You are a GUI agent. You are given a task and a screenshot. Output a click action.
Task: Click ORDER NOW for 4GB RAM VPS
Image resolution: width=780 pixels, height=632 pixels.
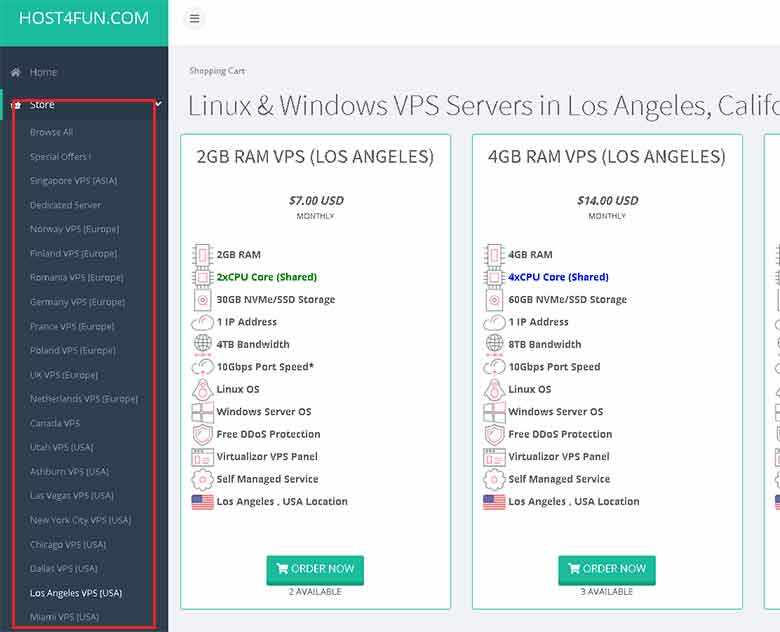(x=607, y=569)
